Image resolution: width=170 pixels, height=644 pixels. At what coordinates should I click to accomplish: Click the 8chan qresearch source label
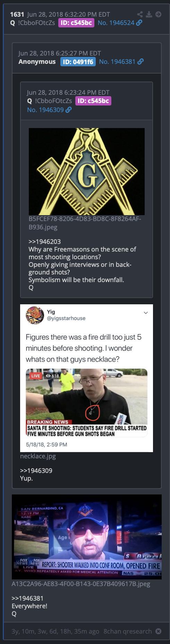(x=128, y=631)
